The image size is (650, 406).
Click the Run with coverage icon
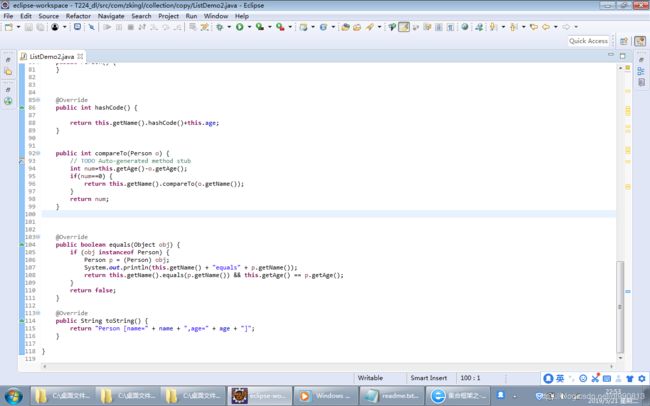pyautogui.click(x=260, y=27)
